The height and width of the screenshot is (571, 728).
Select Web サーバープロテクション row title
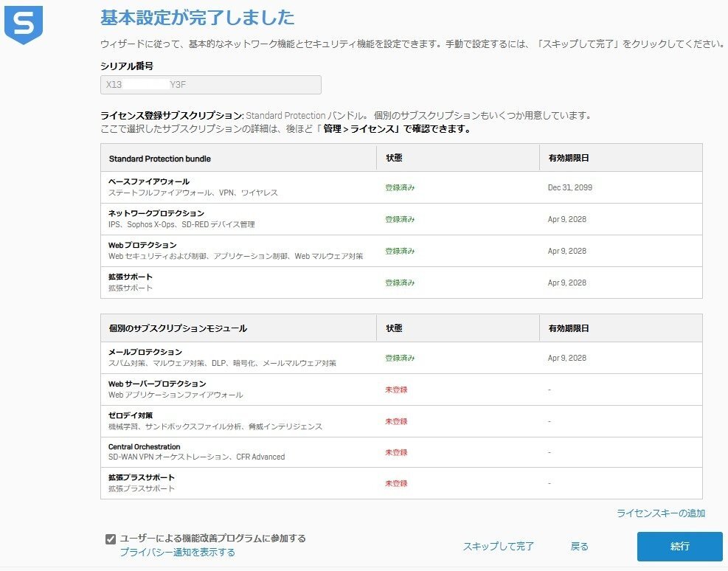click(157, 384)
